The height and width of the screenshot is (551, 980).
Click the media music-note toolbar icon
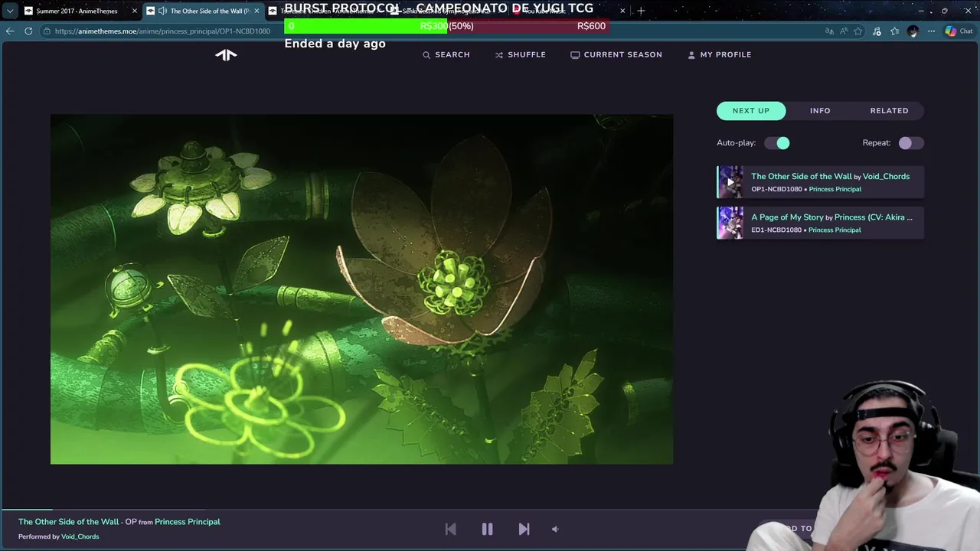tap(877, 31)
